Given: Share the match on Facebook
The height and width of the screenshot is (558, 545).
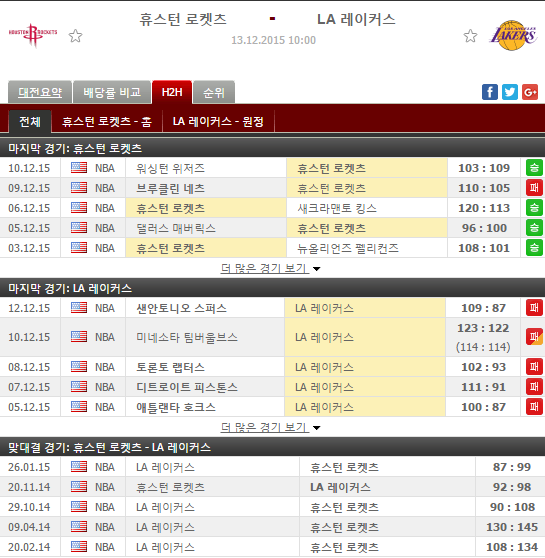Looking at the screenshot, I should point(490,92).
